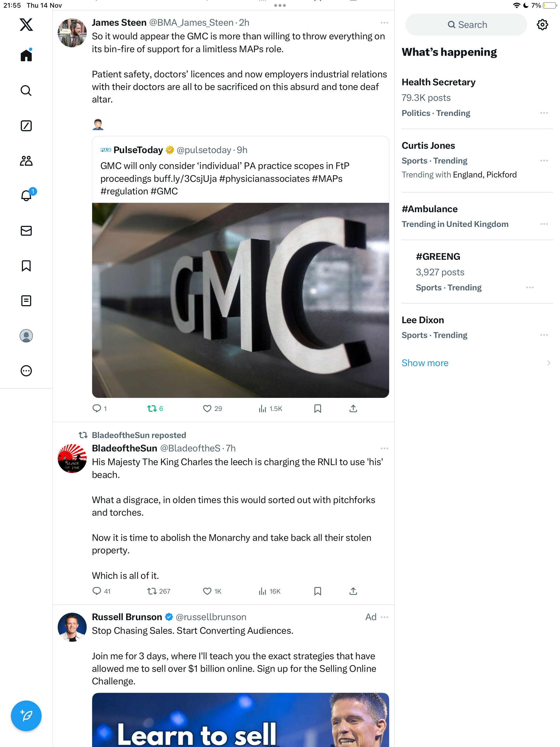Expand Show more trends chevron
Screen dimensions: 560x747
coord(548,363)
